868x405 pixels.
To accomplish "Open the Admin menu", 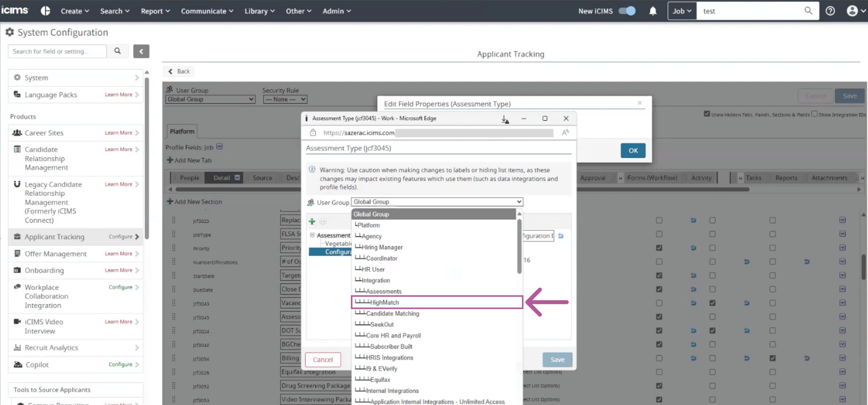I will pyautogui.click(x=337, y=11).
